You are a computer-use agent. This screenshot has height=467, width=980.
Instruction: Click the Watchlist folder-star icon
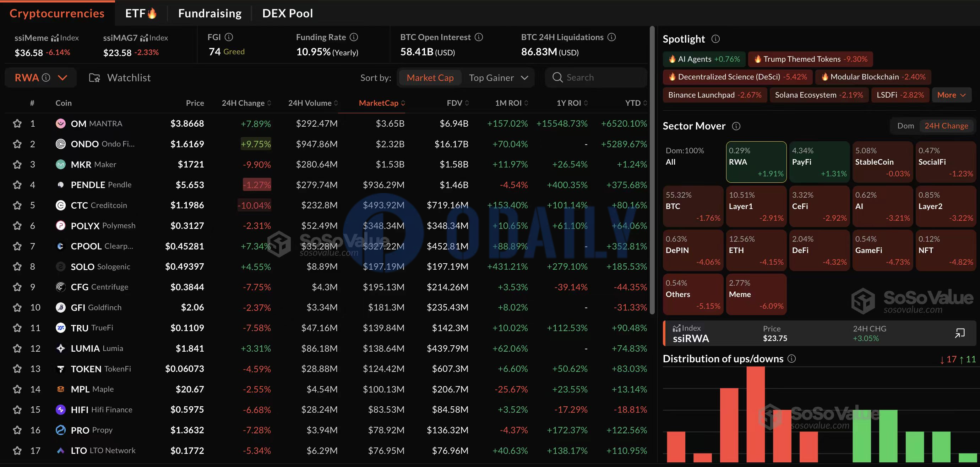tap(94, 78)
